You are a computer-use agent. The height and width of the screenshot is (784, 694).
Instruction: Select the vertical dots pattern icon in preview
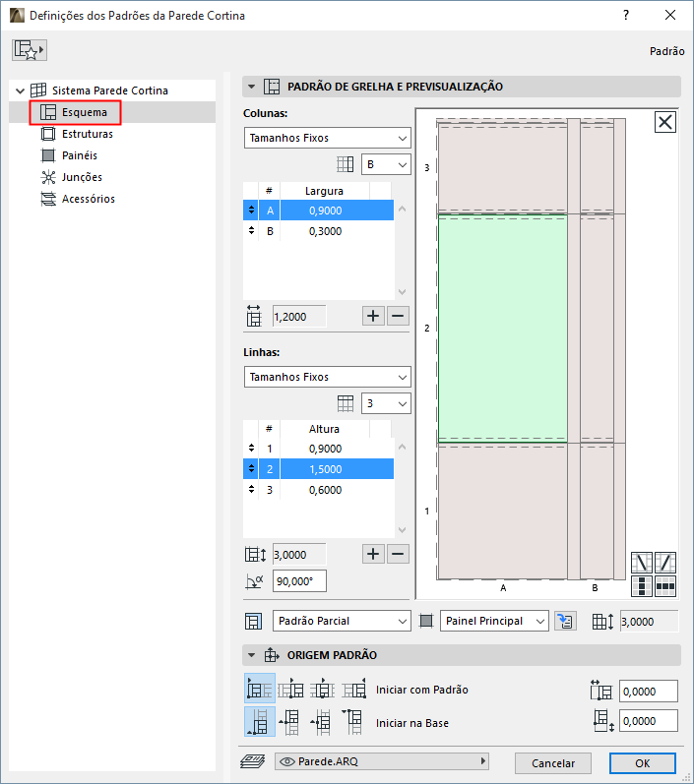(642, 586)
